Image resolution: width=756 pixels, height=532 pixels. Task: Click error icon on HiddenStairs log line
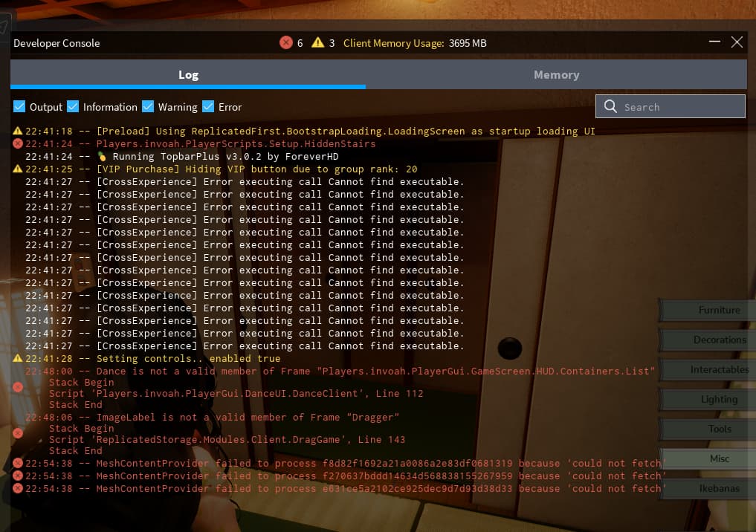coord(18,143)
